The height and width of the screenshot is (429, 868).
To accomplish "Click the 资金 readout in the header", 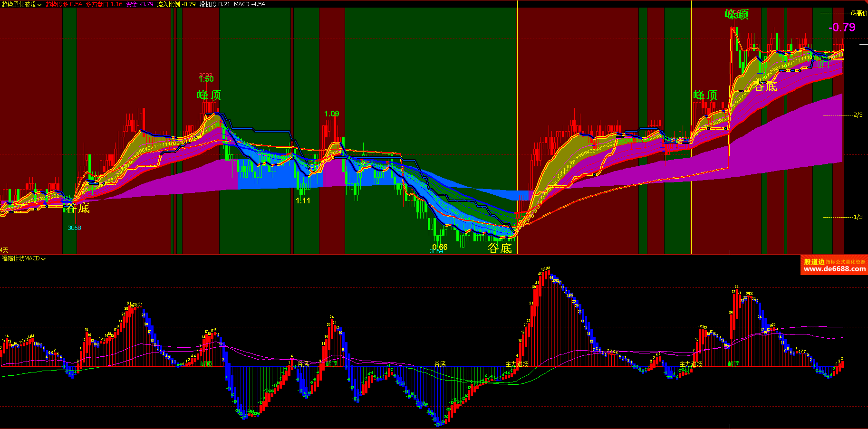I will pyautogui.click(x=139, y=4).
